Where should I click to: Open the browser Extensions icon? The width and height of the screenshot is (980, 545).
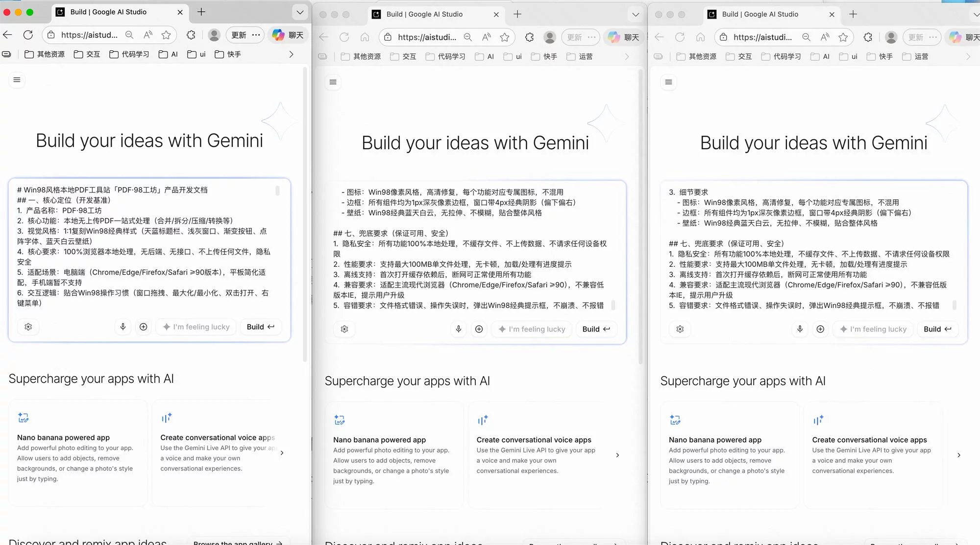(x=191, y=35)
